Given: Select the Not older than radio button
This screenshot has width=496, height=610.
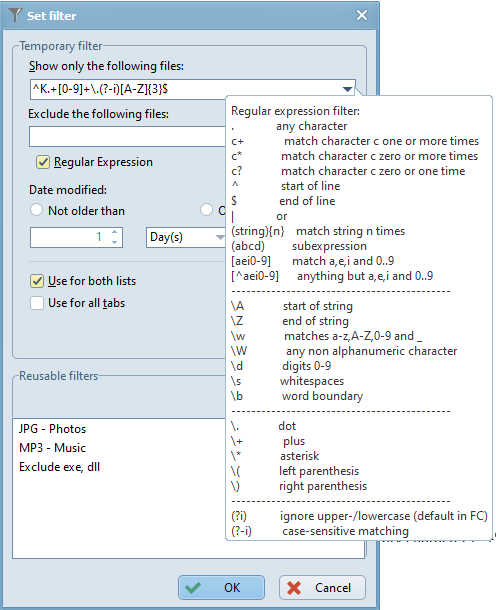Looking at the screenshot, I should pyautogui.click(x=36, y=210).
